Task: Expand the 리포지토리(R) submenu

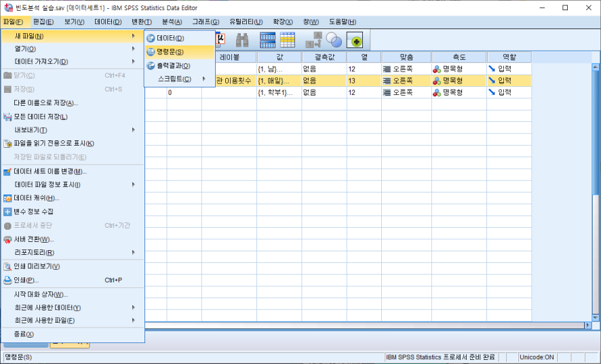Action: tap(73, 253)
